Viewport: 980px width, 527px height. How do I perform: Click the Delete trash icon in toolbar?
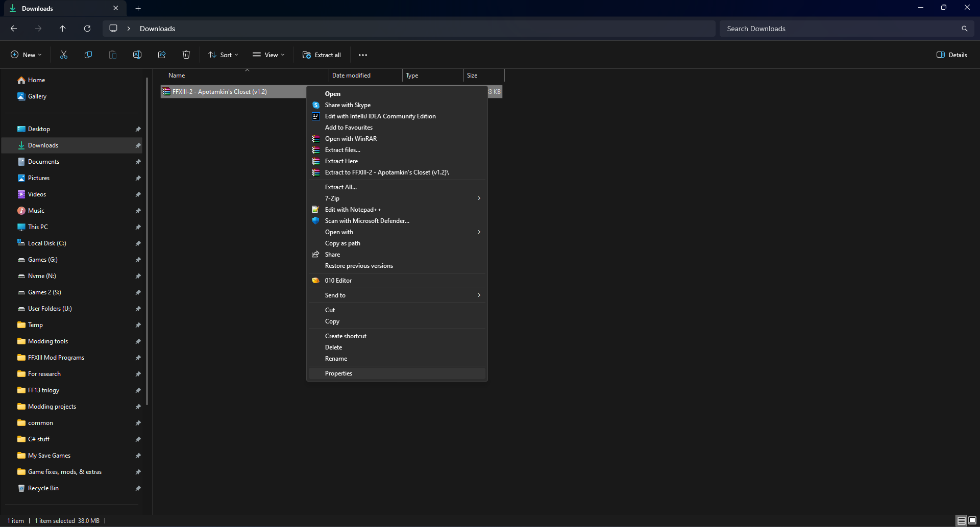coord(186,55)
